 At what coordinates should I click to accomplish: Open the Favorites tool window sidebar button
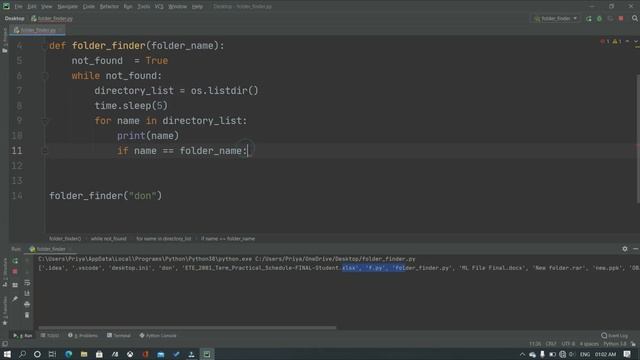point(4,311)
